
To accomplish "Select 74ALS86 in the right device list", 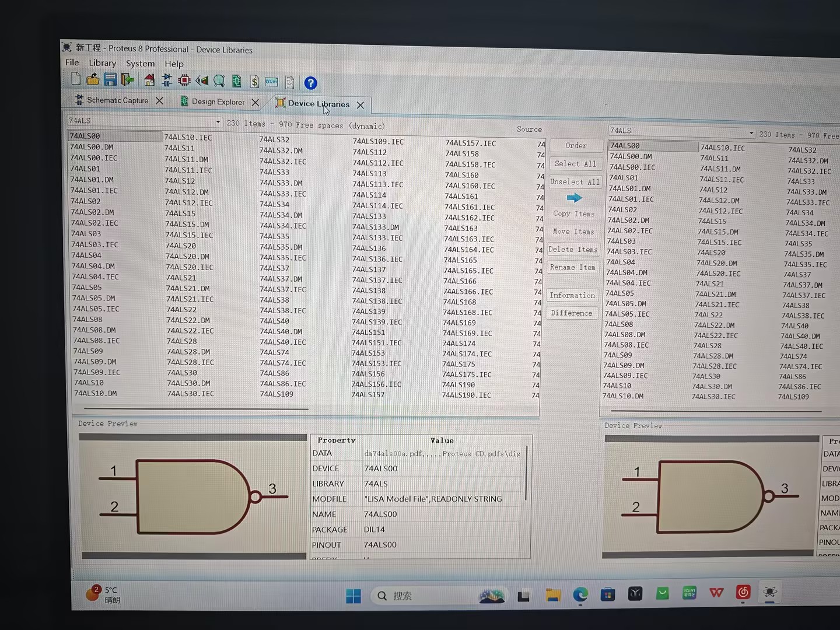I will (x=793, y=377).
